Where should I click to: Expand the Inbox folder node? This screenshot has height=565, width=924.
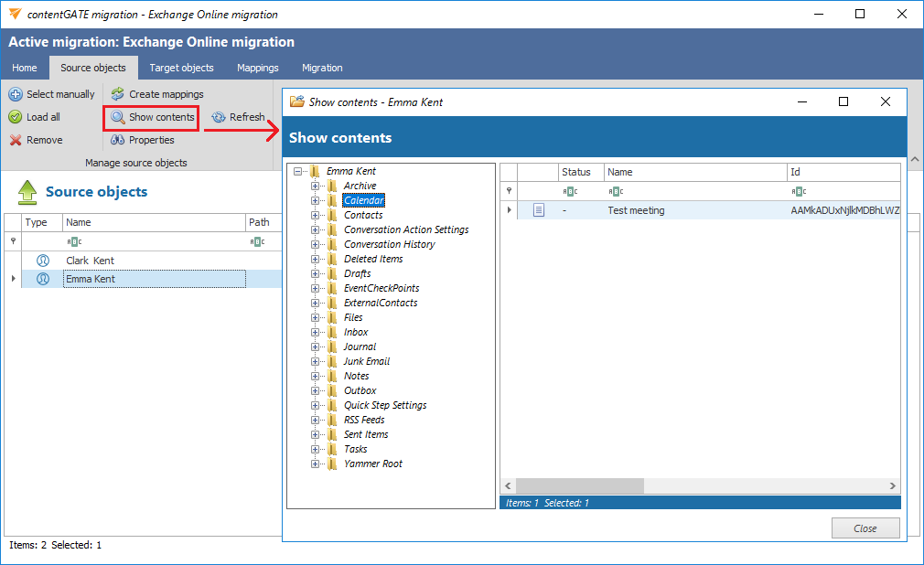tap(316, 333)
